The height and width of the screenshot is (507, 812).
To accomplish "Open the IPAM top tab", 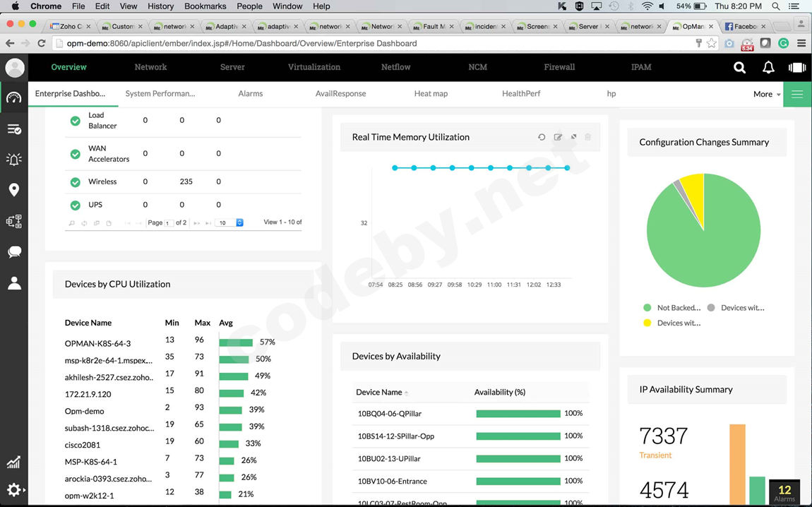I will [x=641, y=67].
